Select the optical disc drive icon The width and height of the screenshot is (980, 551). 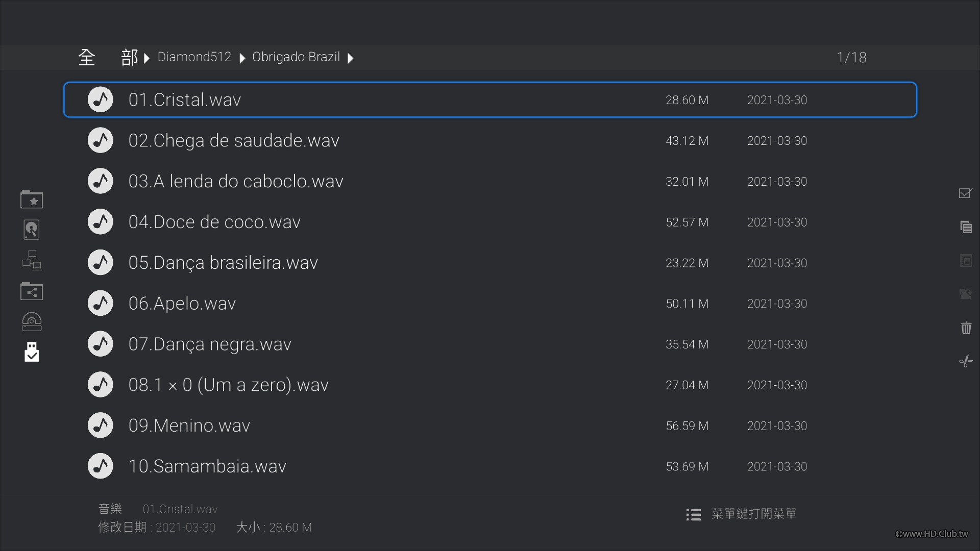[32, 322]
